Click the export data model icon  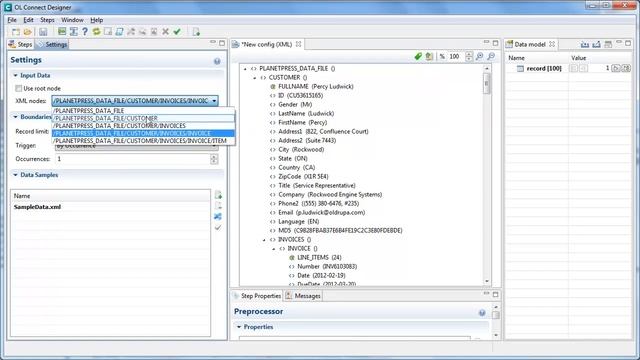pyautogui.click(x=596, y=44)
